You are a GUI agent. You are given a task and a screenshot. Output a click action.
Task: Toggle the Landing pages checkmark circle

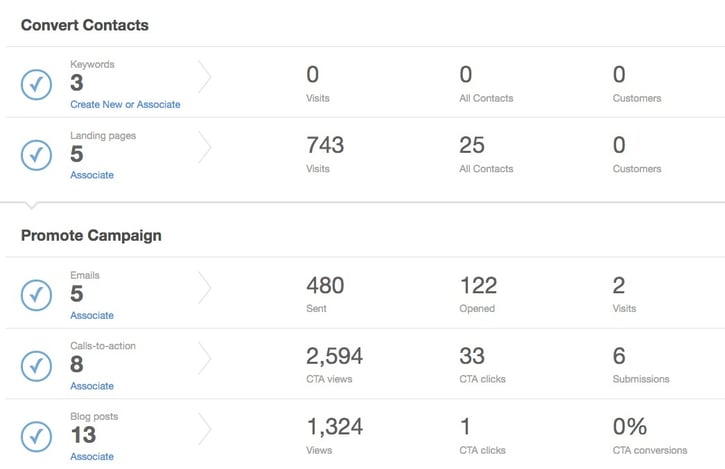36,155
